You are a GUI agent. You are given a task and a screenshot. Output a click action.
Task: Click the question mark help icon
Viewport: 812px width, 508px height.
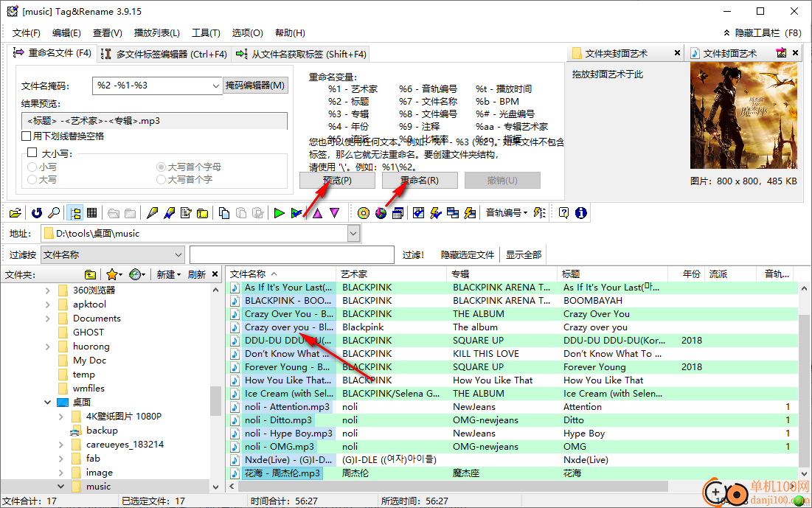[x=564, y=213]
